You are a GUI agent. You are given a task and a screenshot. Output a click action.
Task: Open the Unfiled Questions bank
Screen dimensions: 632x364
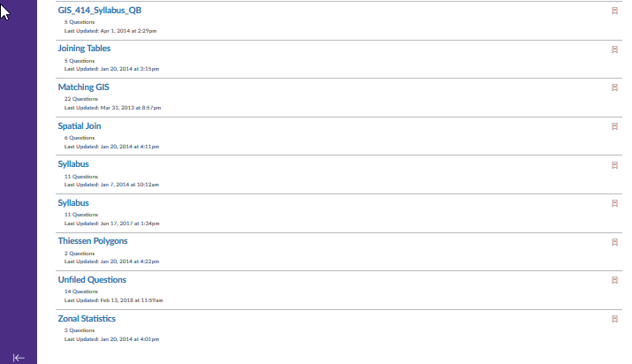coord(92,279)
